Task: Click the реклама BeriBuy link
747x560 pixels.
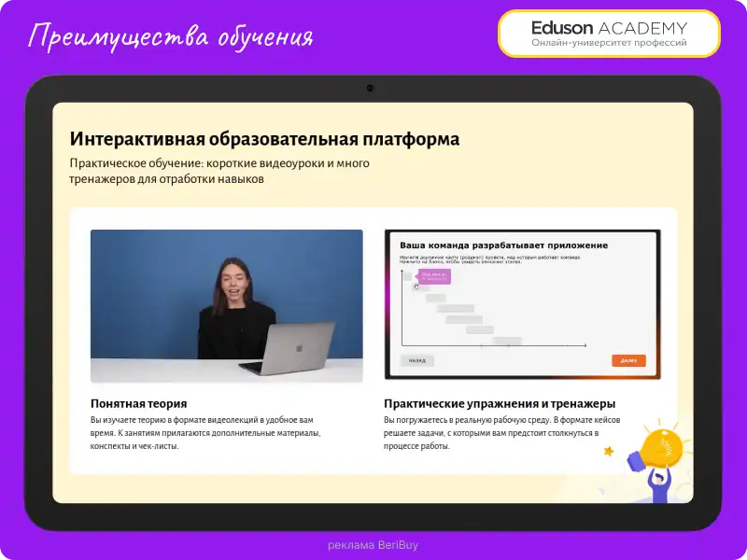Action: 373,543
